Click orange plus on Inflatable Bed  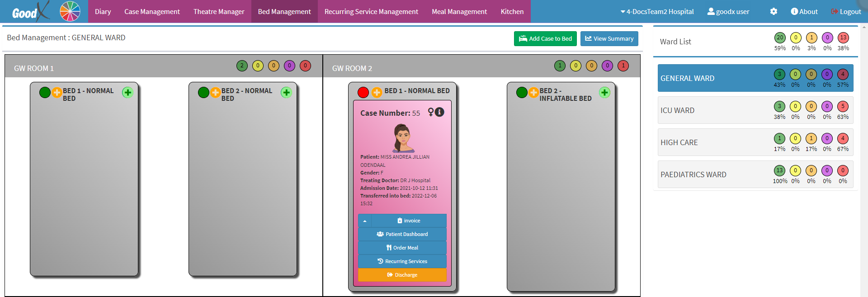tap(534, 92)
